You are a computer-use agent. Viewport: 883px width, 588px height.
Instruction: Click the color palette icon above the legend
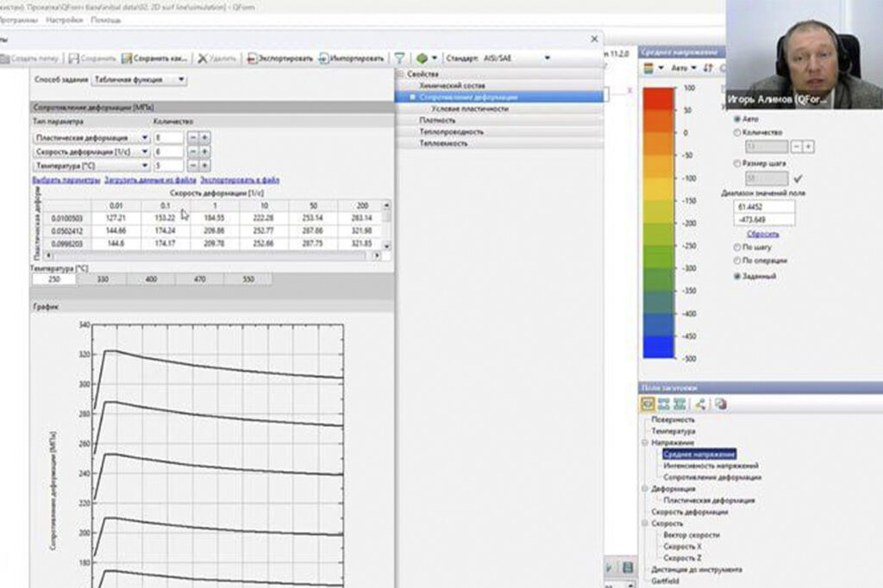click(648, 66)
